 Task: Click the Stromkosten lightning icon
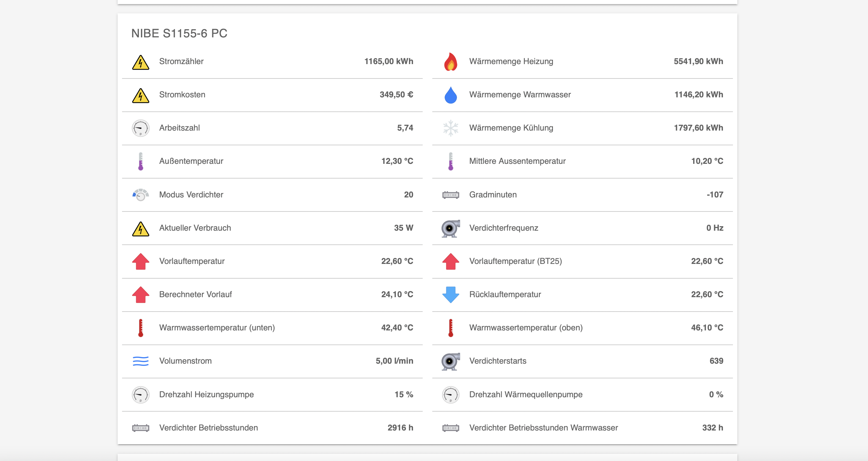click(x=141, y=95)
